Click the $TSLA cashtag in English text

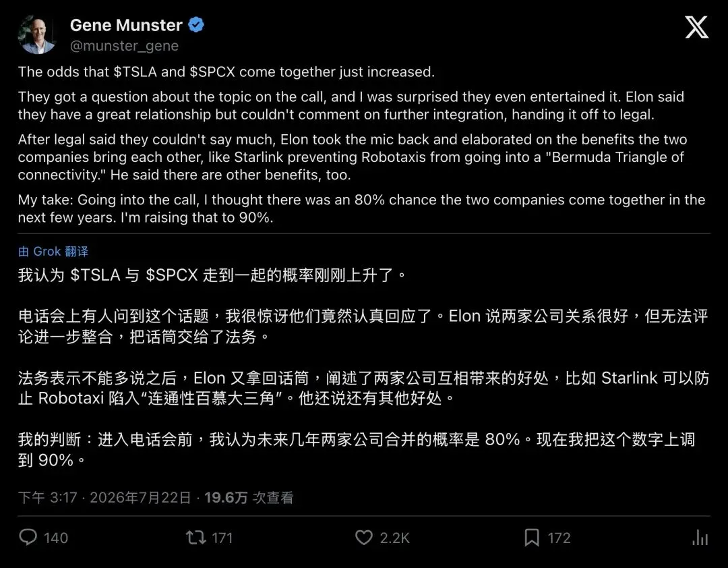point(135,72)
